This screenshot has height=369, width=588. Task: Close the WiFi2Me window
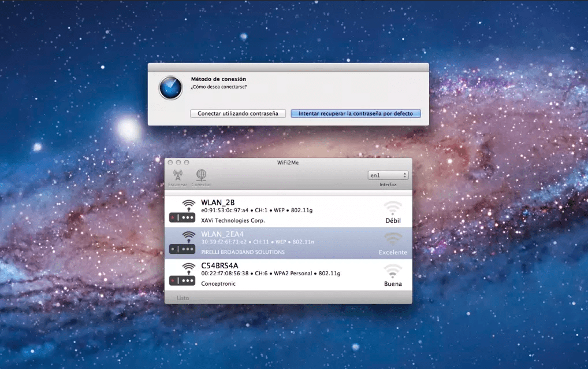point(170,163)
